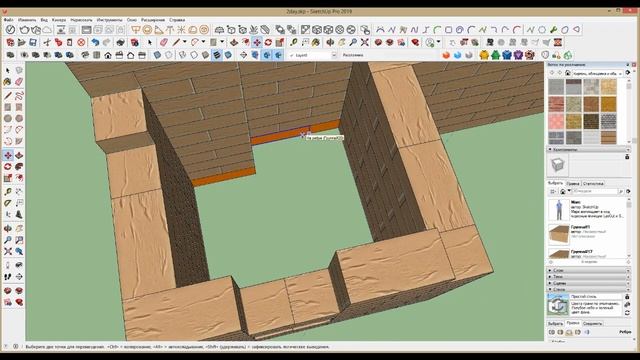Open the Инструменты menu
The width and height of the screenshot is (640, 360).
(x=109, y=20)
